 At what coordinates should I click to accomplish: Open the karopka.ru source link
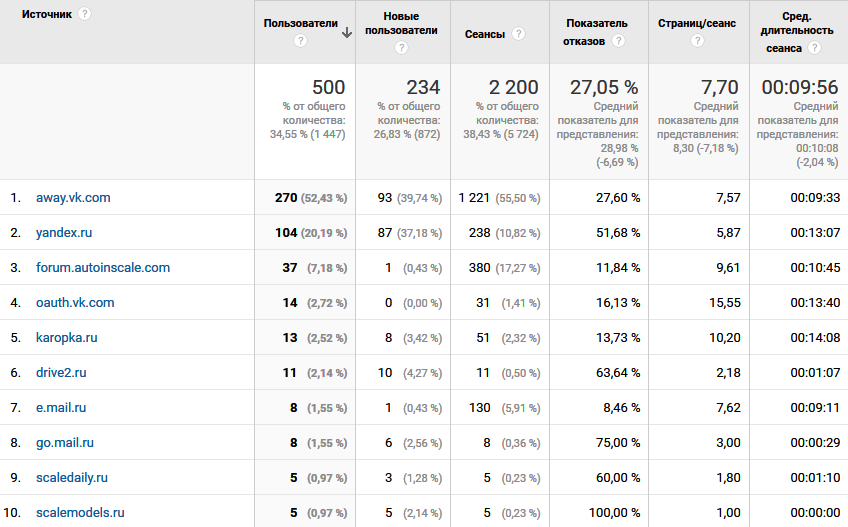[x=67, y=338]
